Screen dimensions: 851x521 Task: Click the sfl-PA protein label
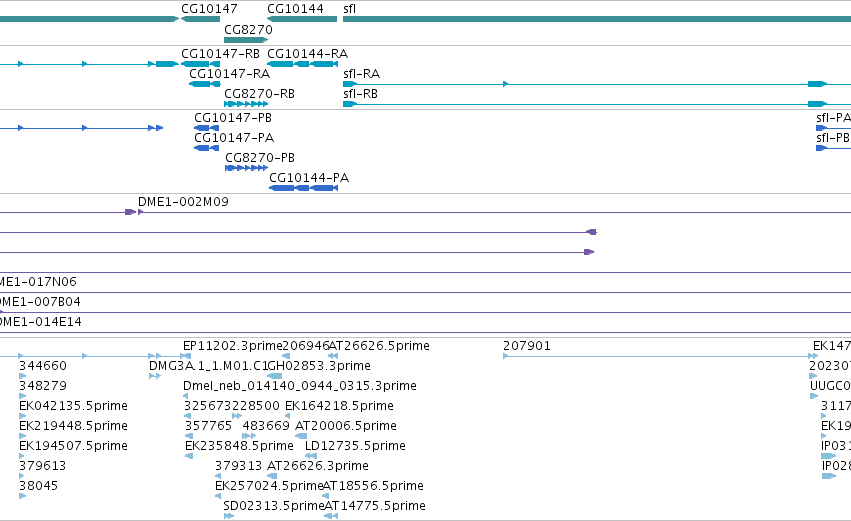[x=833, y=118]
